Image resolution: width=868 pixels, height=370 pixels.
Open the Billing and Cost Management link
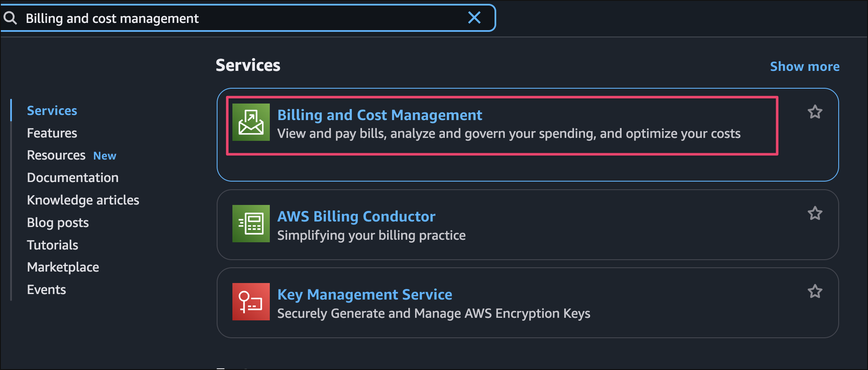(379, 115)
